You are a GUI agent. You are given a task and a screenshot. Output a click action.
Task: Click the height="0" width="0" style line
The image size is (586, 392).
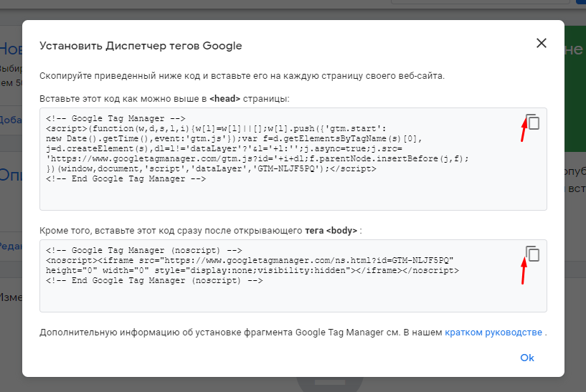click(x=252, y=271)
